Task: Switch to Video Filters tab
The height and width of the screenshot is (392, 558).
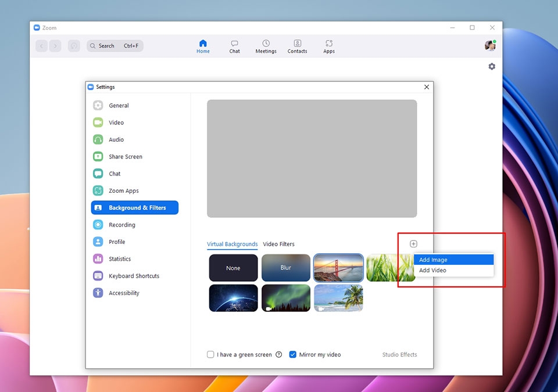Action: tap(278, 244)
